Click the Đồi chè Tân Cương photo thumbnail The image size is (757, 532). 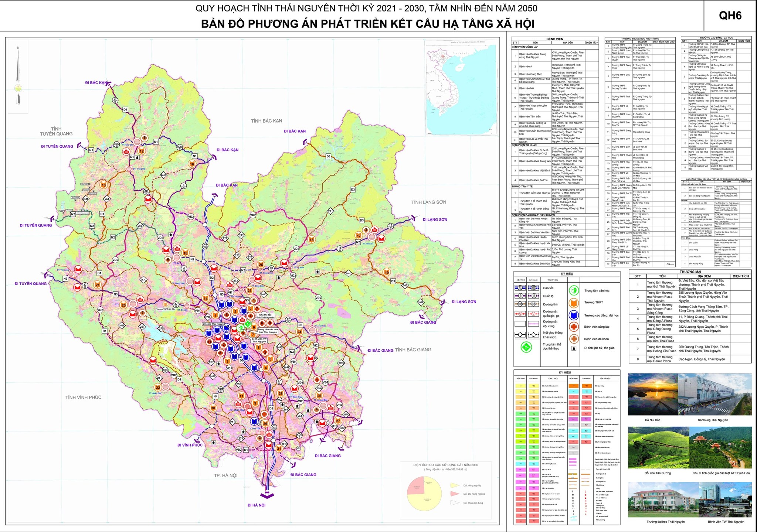658,447
